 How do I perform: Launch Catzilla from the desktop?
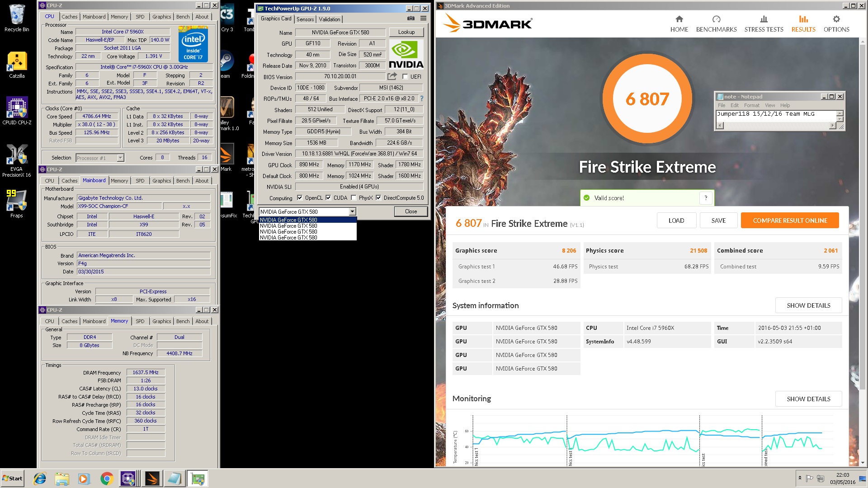(x=17, y=65)
